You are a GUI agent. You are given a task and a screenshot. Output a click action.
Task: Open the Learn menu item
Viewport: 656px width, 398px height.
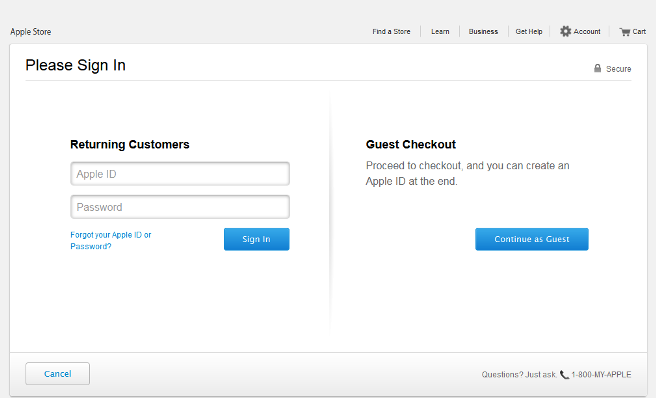click(440, 31)
